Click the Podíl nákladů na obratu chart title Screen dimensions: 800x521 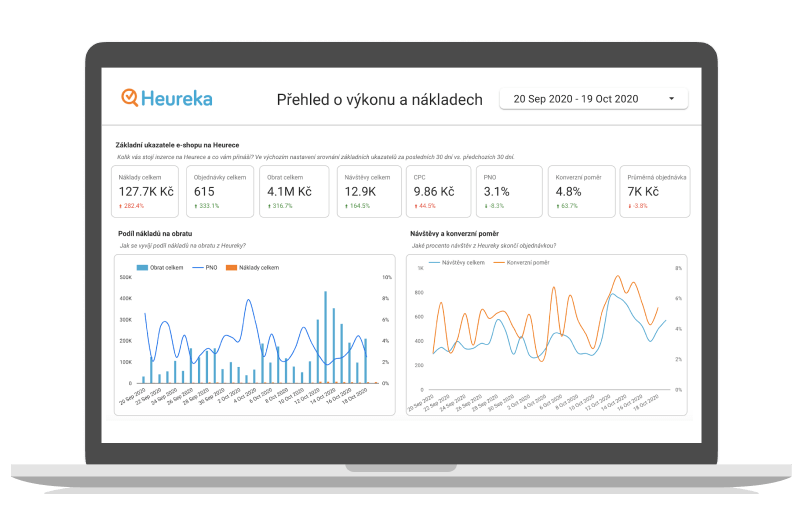coord(160,233)
